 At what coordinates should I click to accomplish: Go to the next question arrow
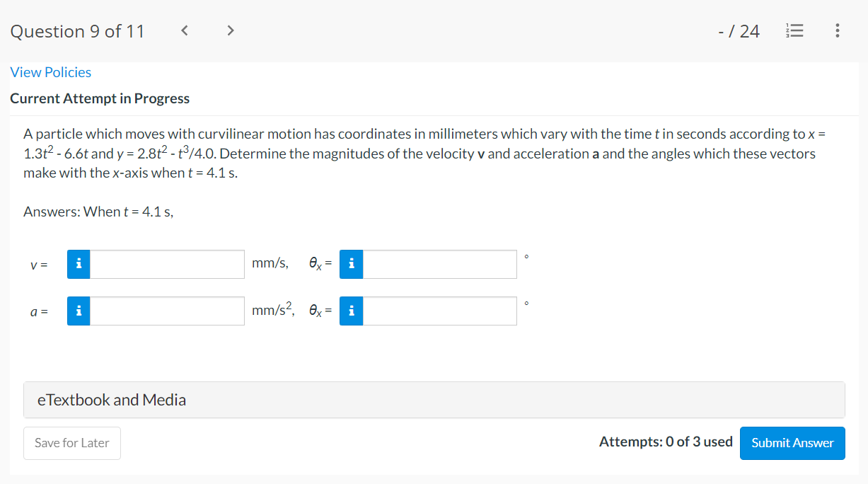[230, 31]
